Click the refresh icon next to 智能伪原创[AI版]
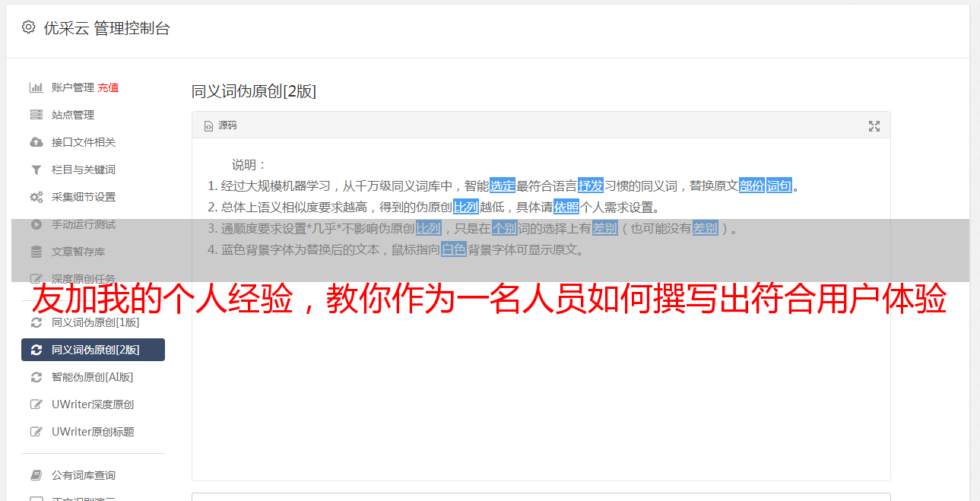980x501 pixels. click(x=36, y=377)
